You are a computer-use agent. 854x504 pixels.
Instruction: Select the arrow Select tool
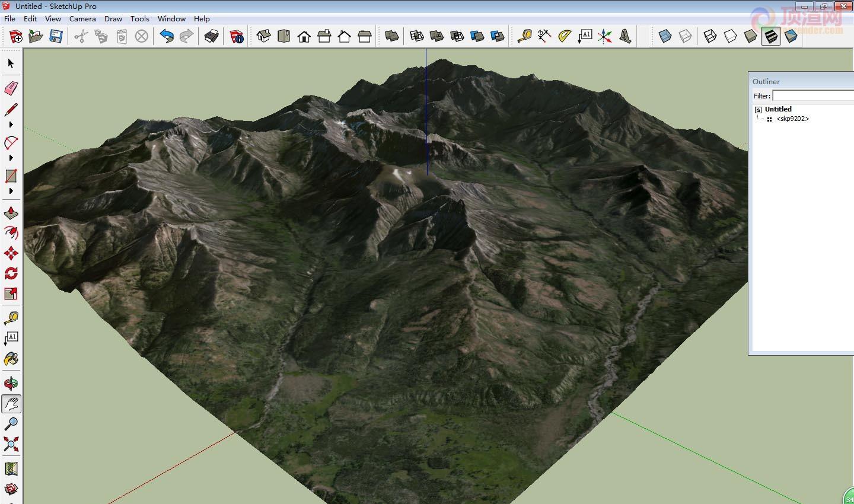coord(11,63)
